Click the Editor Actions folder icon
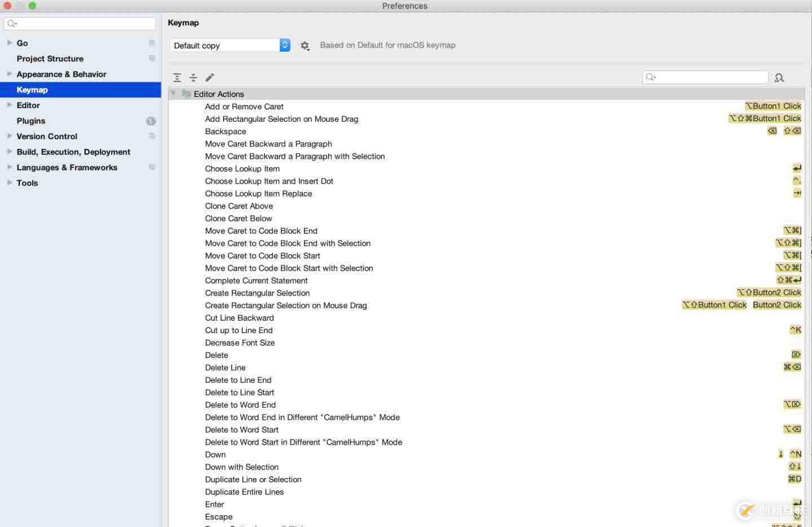The height and width of the screenshot is (527, 812). point(186,94)
